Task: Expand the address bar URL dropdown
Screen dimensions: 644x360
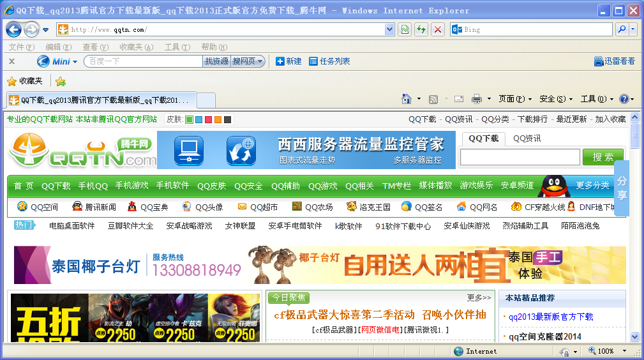Action: (389, 29)
